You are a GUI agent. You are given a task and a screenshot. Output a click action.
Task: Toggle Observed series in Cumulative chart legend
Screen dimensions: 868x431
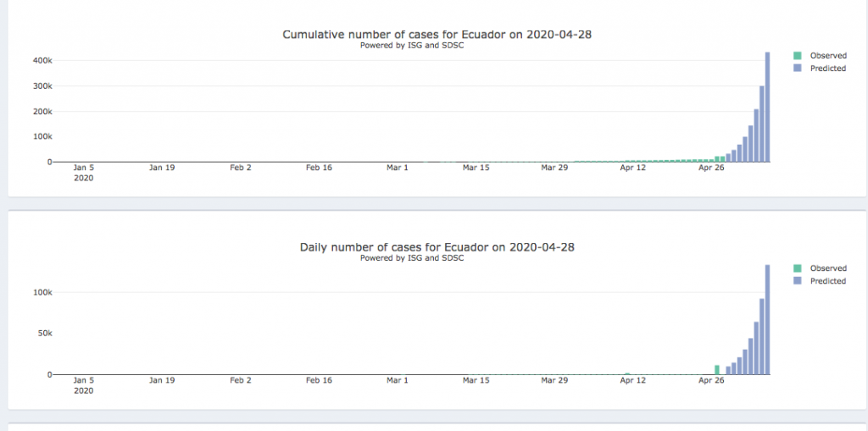(x=827, y=56)
